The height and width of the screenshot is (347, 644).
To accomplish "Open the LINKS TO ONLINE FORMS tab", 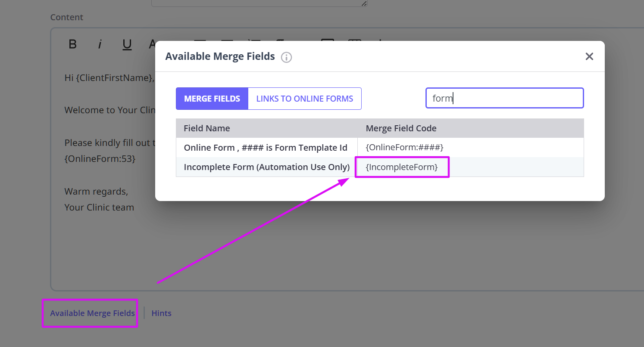I will (304, 98).
